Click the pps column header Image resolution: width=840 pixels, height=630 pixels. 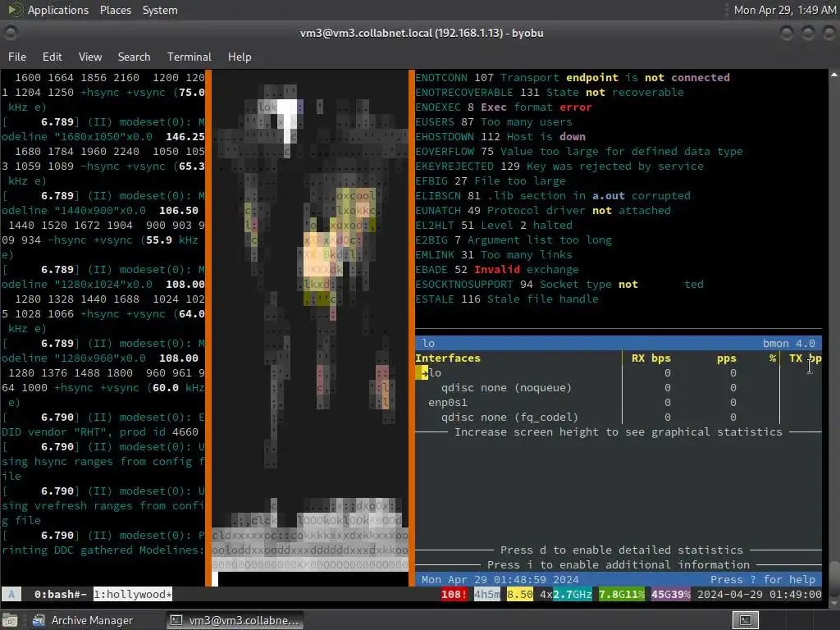click(727, 358)
